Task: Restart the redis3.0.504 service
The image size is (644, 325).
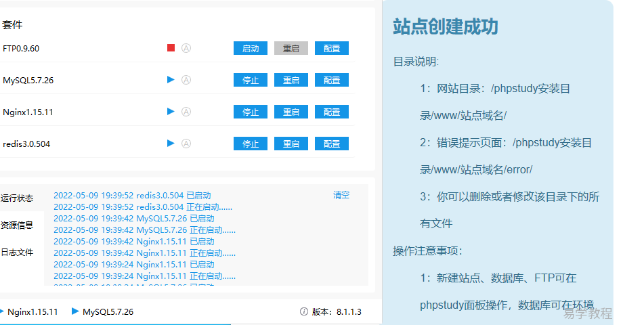Action: click(291, 144)
